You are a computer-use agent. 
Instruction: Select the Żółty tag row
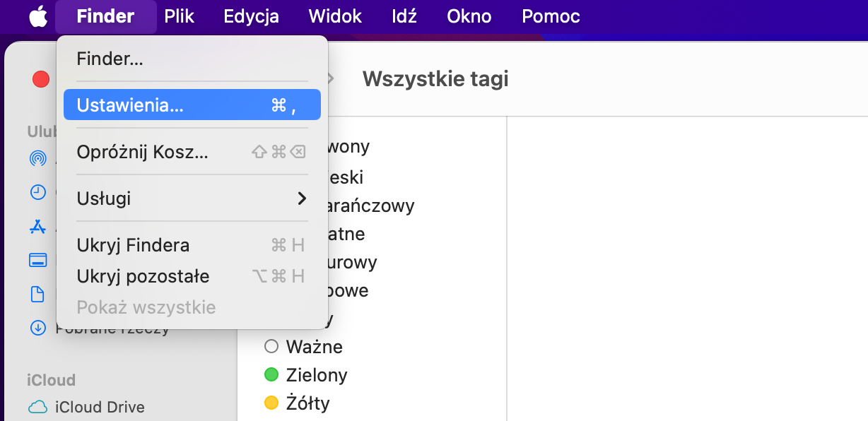coord(373,403)
